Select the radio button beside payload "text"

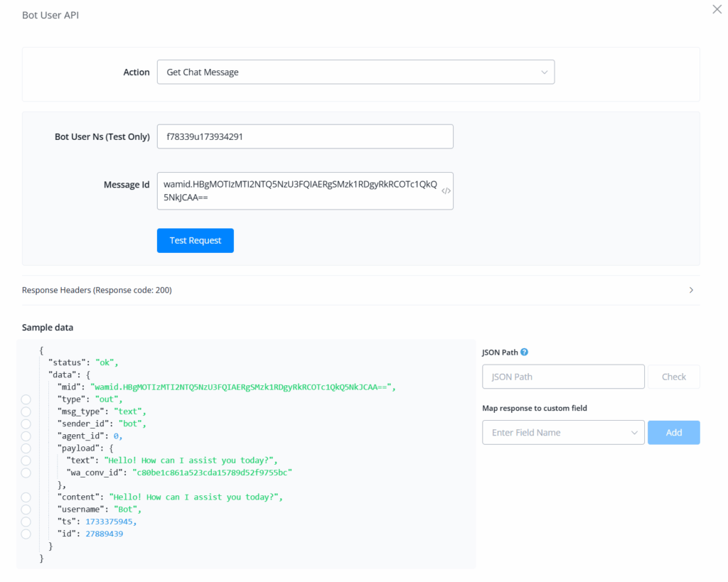(x=26, y=460)
